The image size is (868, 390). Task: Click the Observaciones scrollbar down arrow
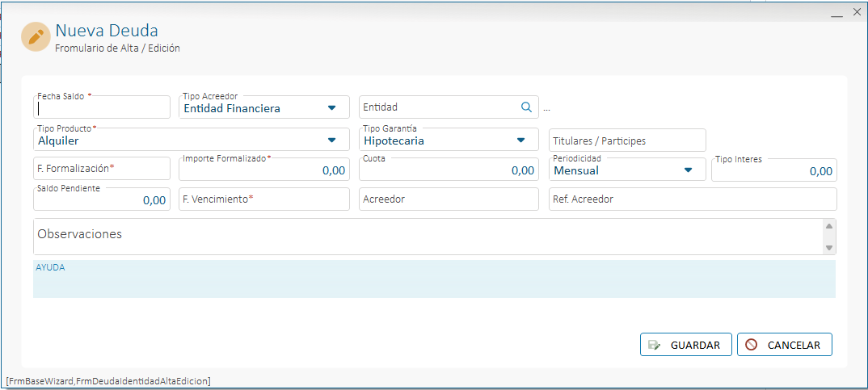(828, 248)
